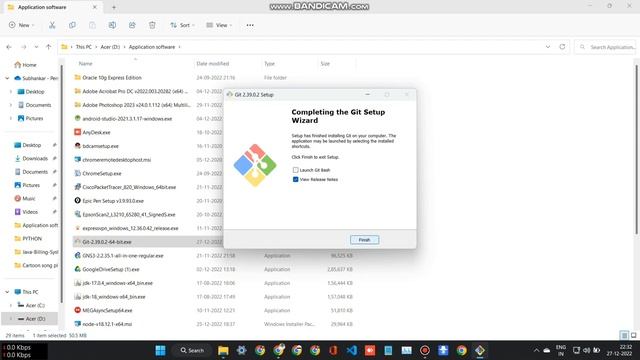Expand OneDrive Desktop in the navigation tree

pos(11,92)
